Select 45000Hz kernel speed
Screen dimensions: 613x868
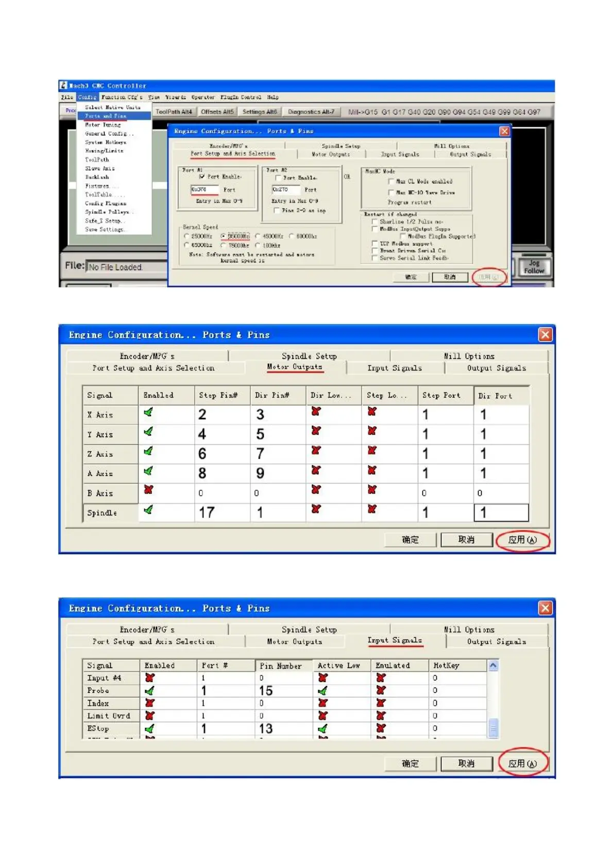click(x=257, y=237)
